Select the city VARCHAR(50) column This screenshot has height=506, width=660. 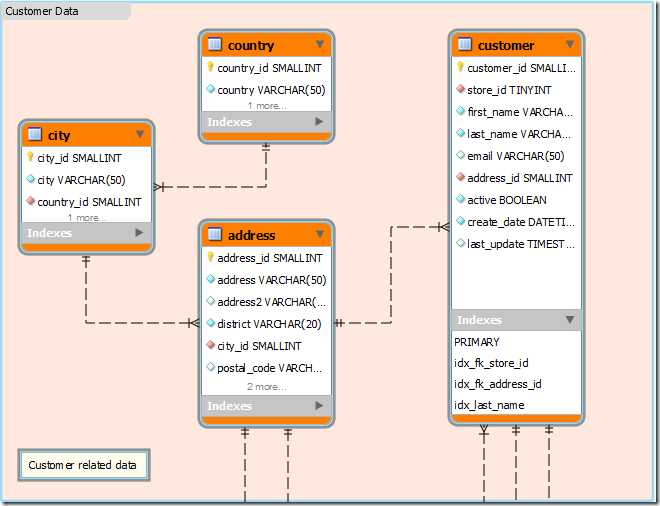(86, 180)
